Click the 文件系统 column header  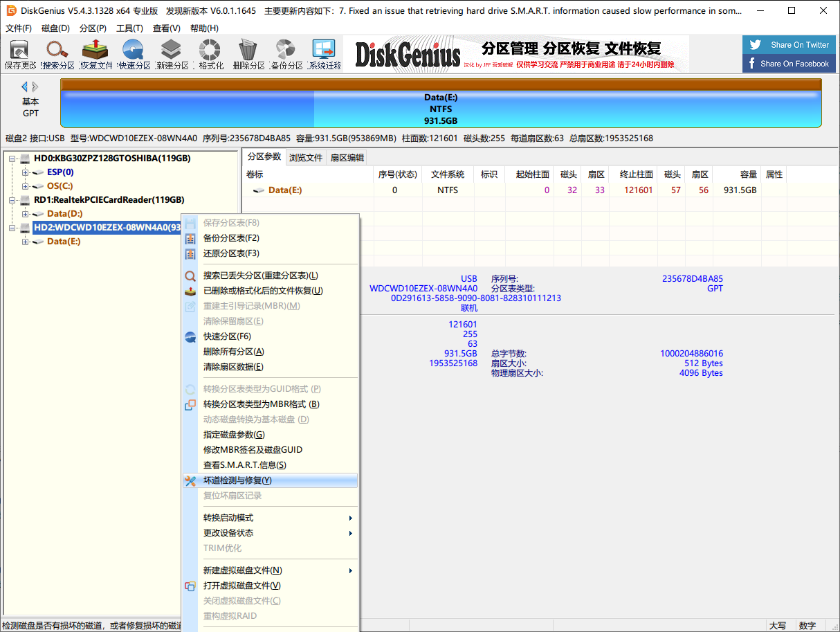[448, 174]
